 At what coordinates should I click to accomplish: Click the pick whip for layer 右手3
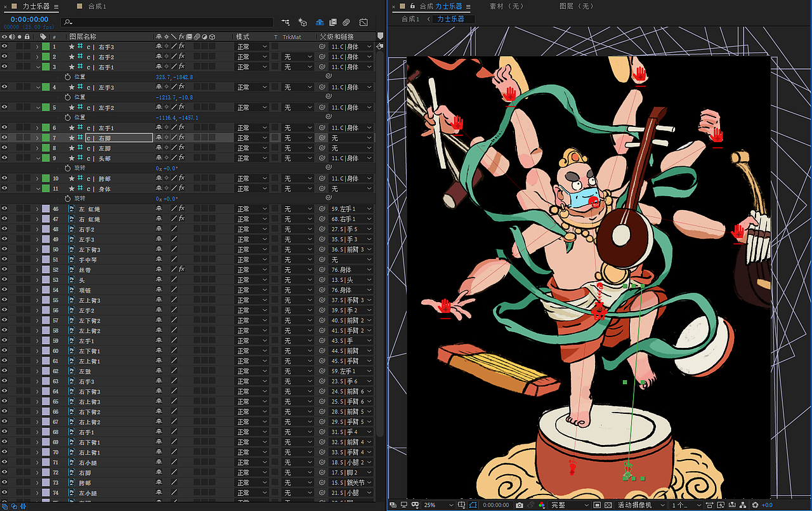point(322,47)
